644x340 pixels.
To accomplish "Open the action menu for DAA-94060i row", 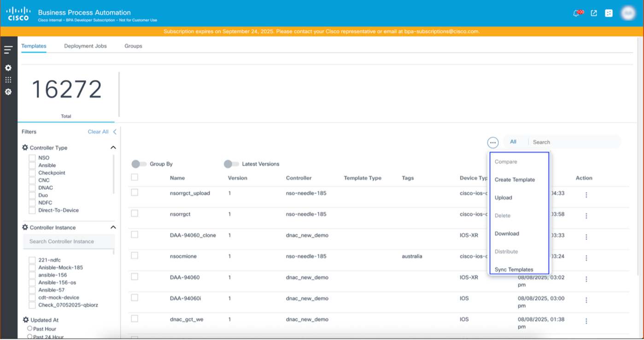I will (586, 300).
